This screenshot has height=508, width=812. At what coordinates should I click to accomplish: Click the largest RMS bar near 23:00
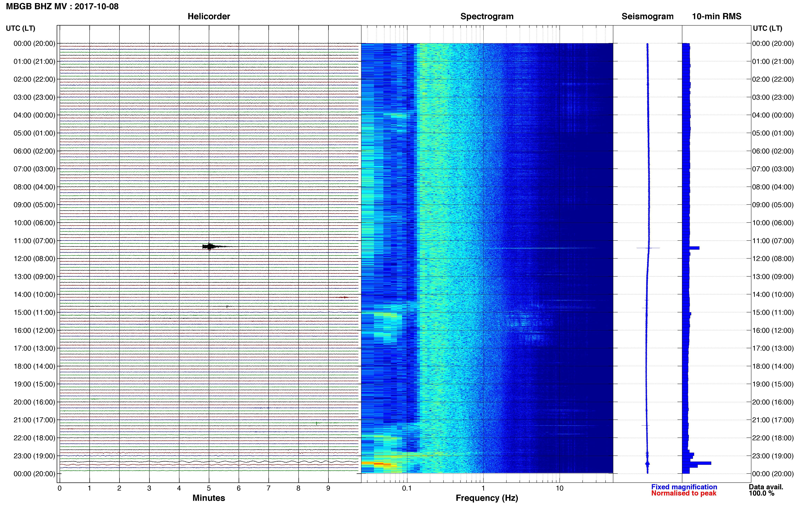tap(697, 463)
